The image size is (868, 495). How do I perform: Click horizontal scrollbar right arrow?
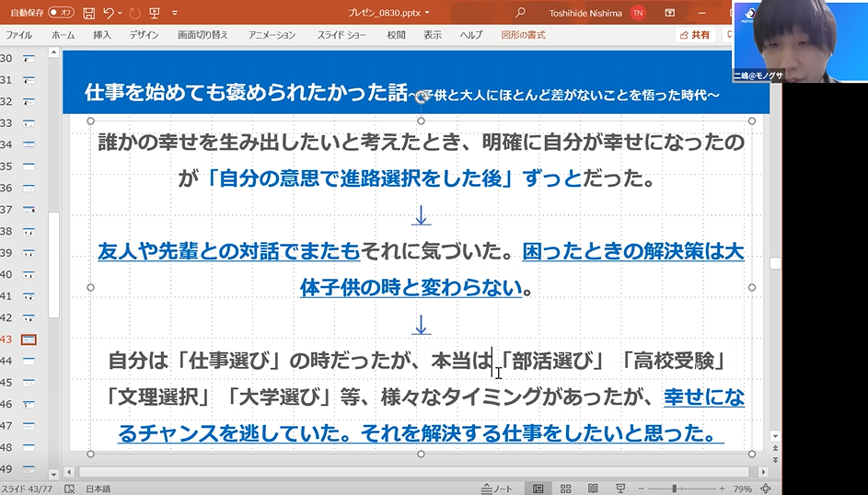[763, 472]
